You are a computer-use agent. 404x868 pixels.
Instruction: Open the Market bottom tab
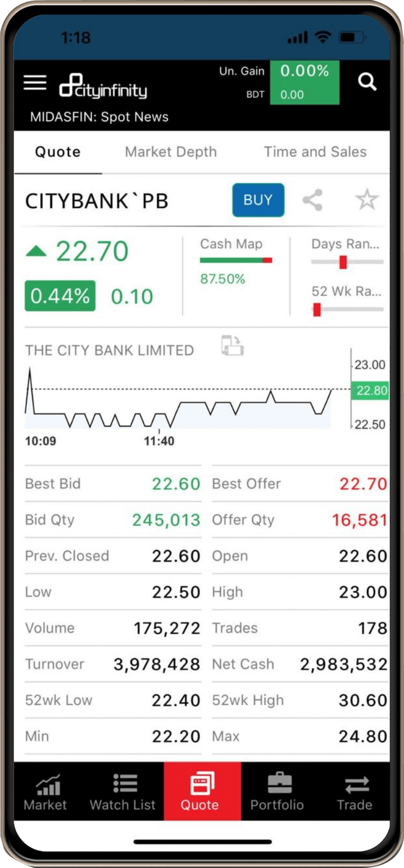(46, 792)
